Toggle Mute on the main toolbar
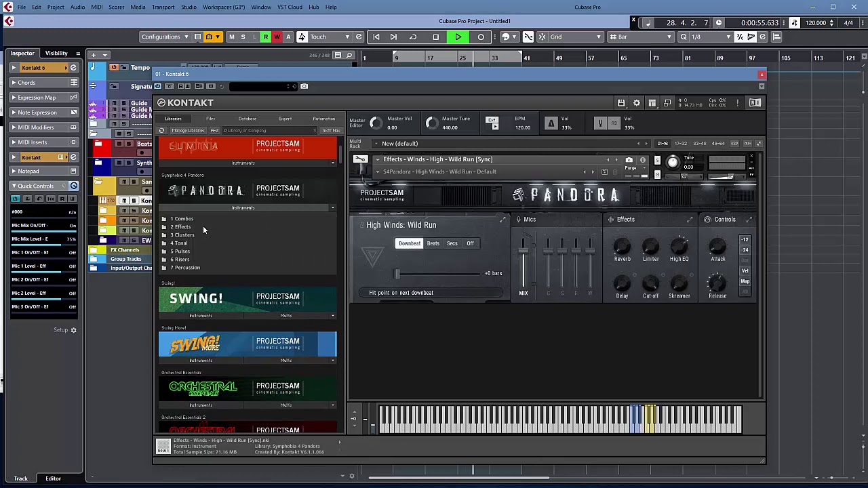868x488 pixels. [231, 37]
